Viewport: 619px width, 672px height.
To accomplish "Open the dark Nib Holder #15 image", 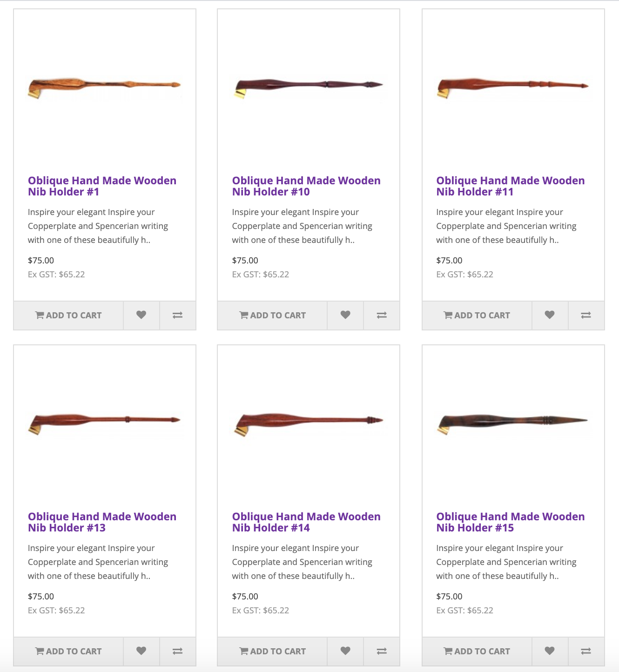I will point(512,423).
